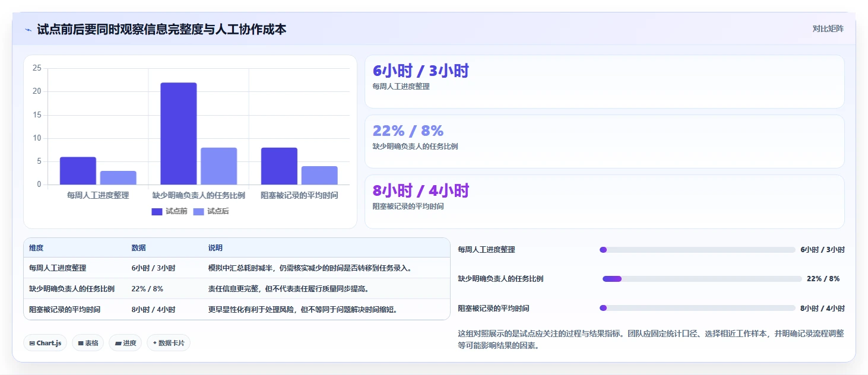The image size is (868, 375).
Task: Click the 进度 tag chip
Action: coord(125,343)
